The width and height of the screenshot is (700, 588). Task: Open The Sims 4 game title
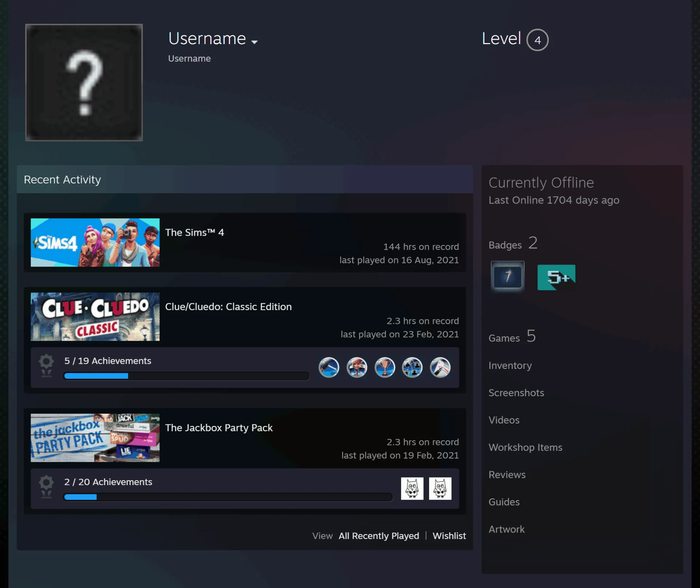[195, 233]
